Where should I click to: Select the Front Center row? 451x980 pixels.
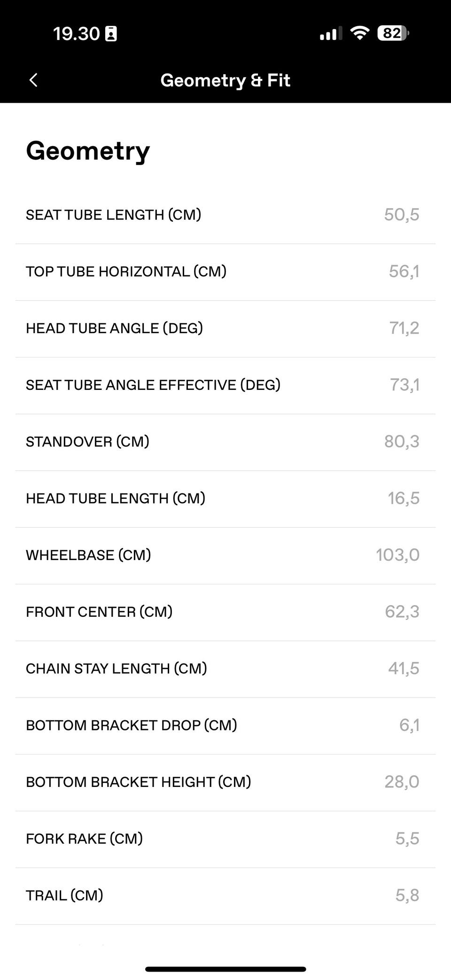[225, 613]
